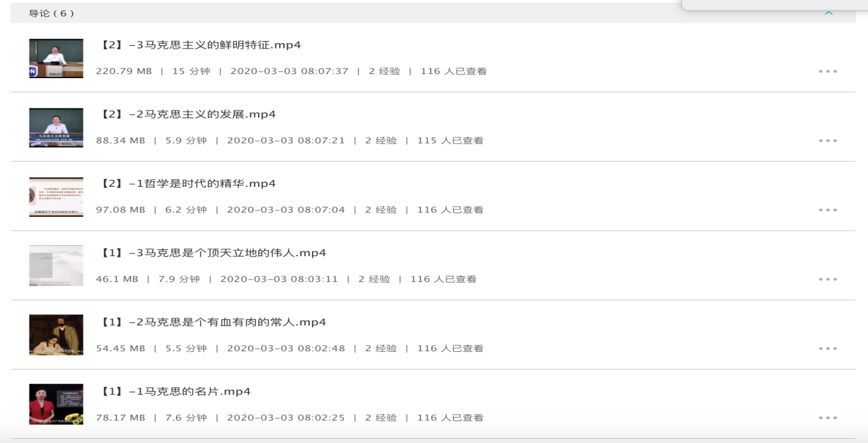Open 【1】-1马克思的名片.mp4 title link
The width and height of the screenshot is (868, 443).
point(175,392)
